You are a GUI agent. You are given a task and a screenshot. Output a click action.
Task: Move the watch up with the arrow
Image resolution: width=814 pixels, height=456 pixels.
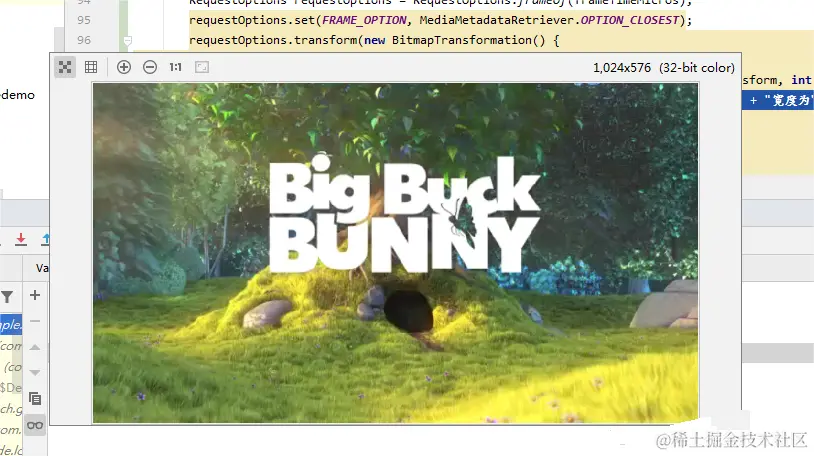(35, 347)
